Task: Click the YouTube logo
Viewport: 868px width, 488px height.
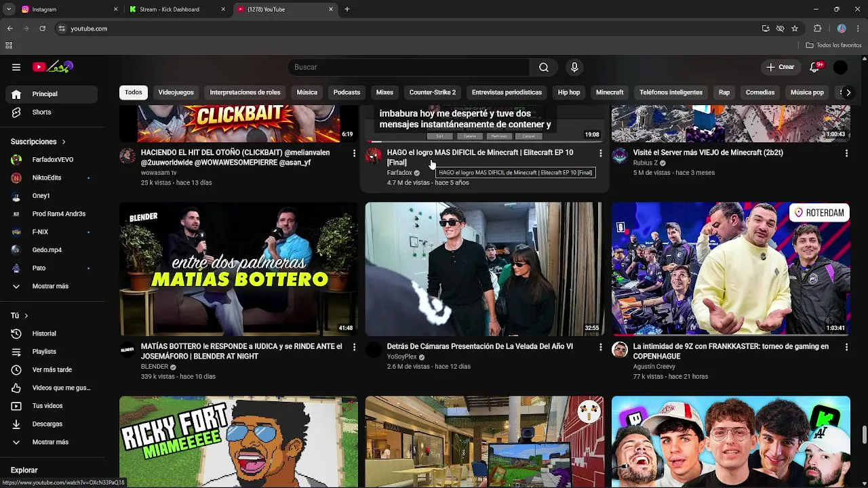Action: (53, 67)
